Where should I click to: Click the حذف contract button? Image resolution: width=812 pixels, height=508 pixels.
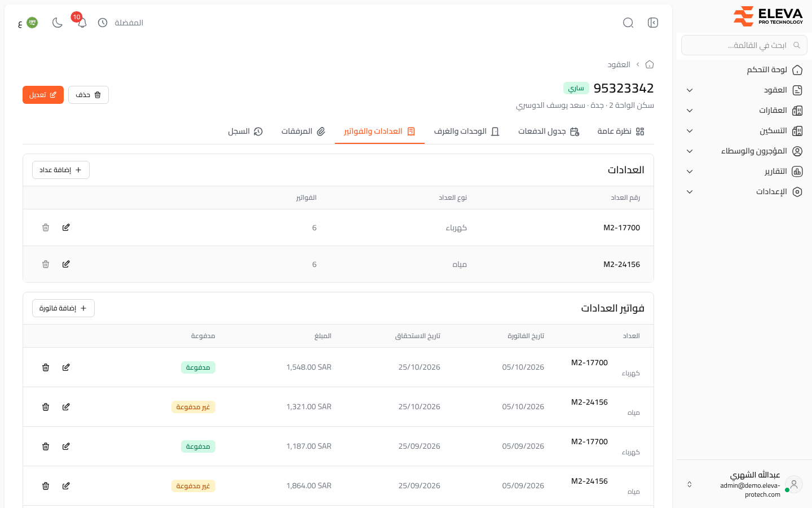point(89,95)
